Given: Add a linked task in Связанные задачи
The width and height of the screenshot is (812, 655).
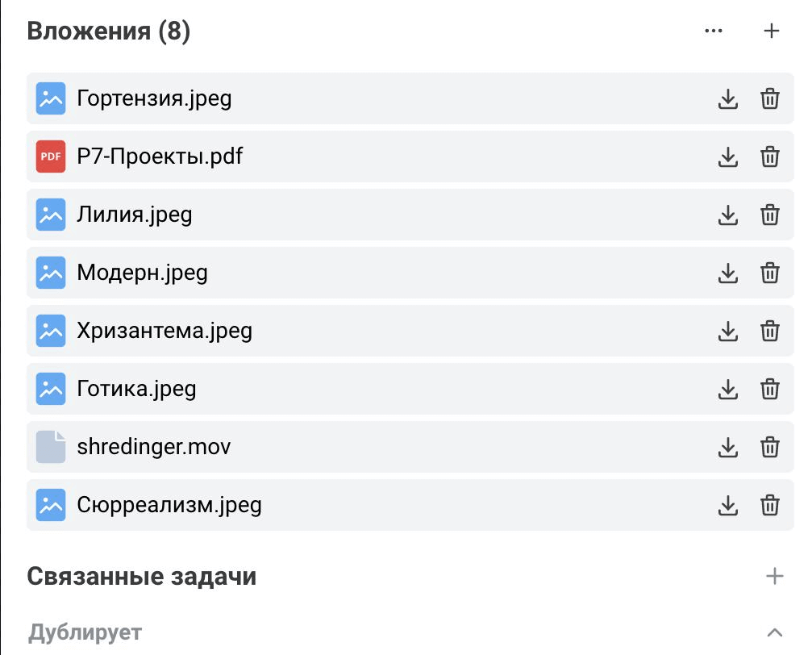Looking at the screenshot, I should [x=774, y=576].
